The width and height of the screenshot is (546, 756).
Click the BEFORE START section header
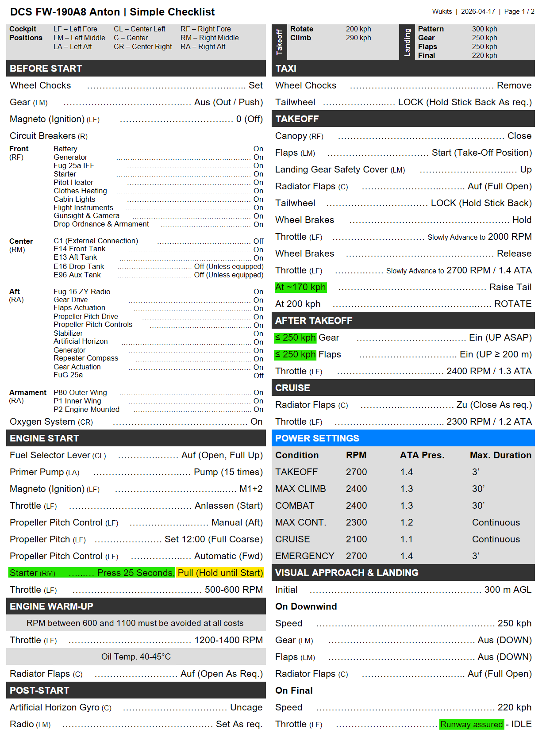coord(46,69)
